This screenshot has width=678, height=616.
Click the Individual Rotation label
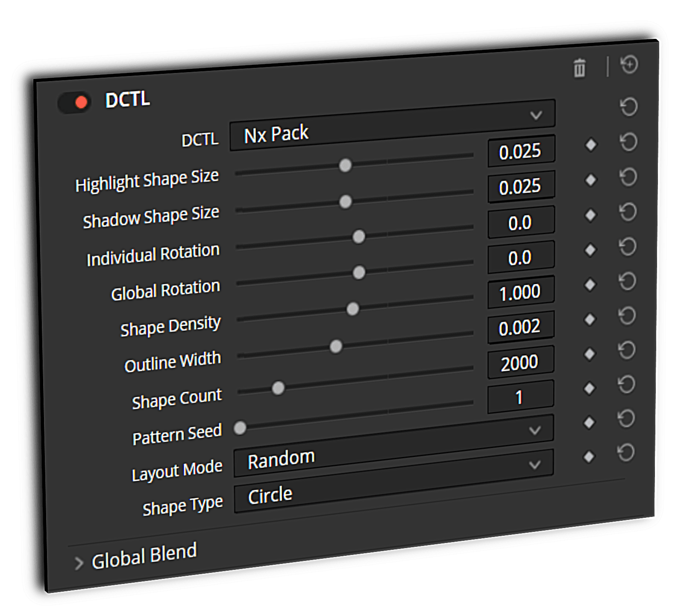(x=153, y=255)
